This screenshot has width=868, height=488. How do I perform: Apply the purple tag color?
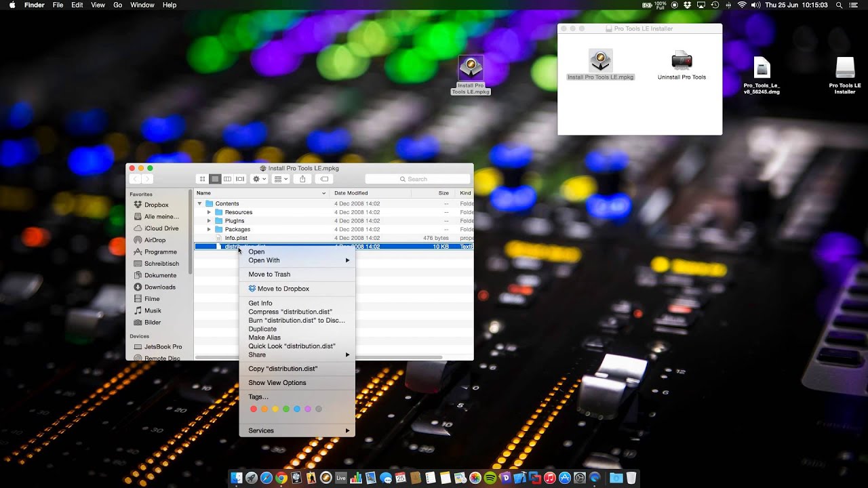pyautogui.click(x=308, y=409)
